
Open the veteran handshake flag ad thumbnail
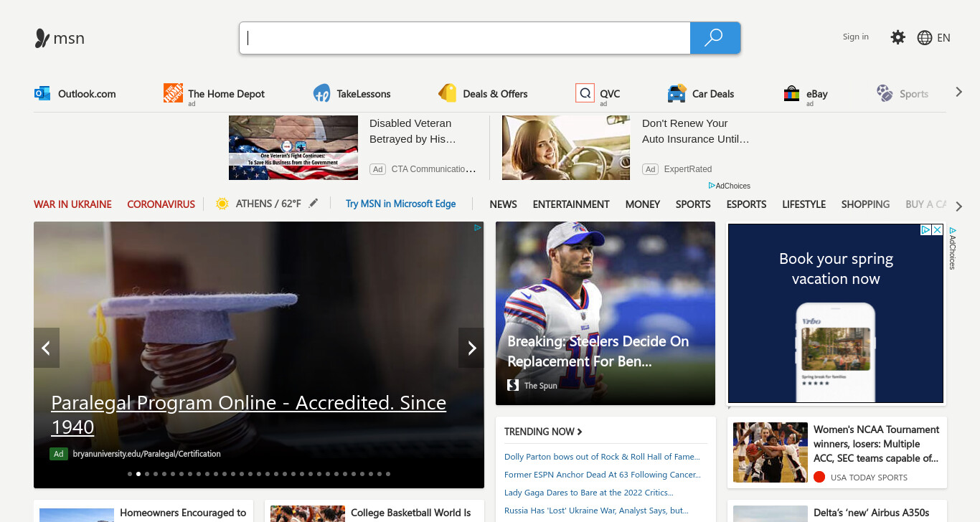click(x=293, y=148)
